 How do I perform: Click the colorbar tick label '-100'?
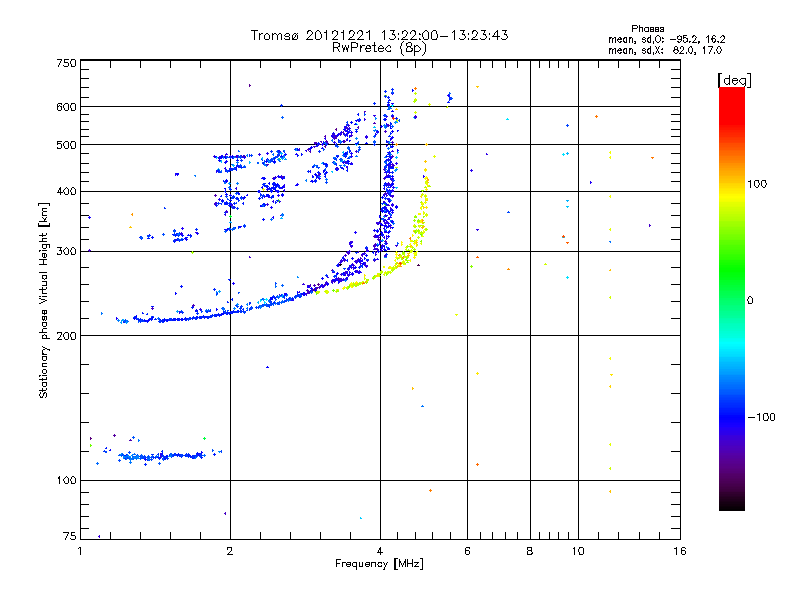tap(761, 417)
